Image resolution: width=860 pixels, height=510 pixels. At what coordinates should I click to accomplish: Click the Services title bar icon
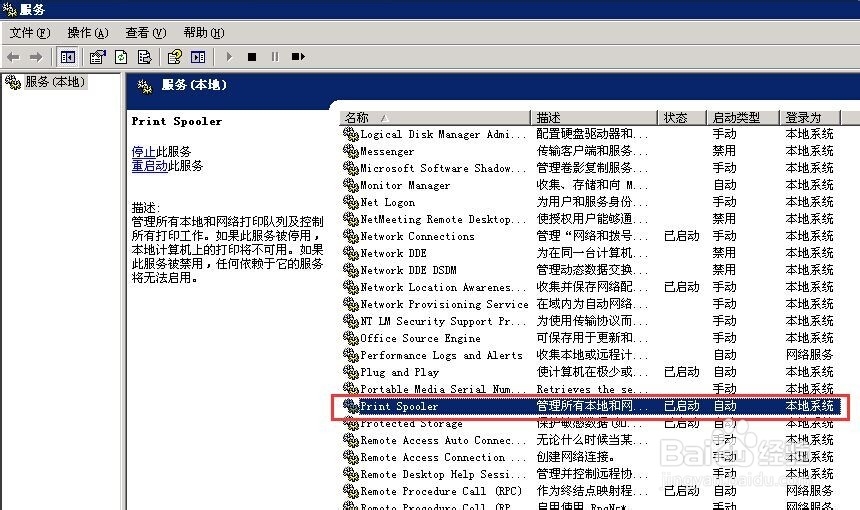(9, 9)
